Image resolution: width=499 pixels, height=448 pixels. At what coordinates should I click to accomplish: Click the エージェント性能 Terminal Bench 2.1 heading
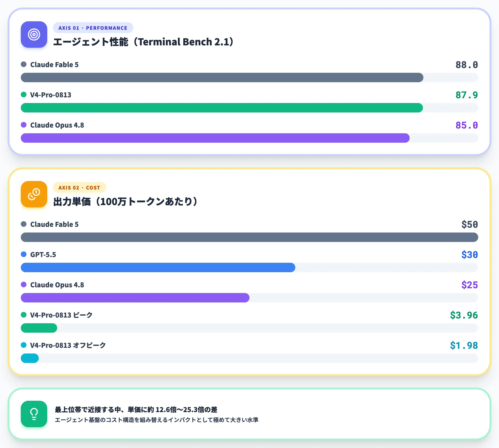click(x=143, y=42)
